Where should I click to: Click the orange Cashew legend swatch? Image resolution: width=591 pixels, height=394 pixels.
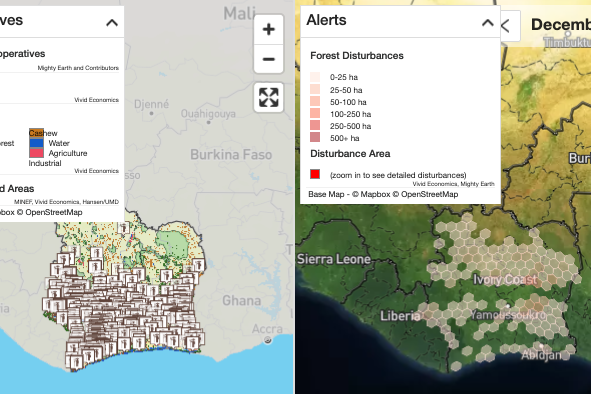point(37,133)
